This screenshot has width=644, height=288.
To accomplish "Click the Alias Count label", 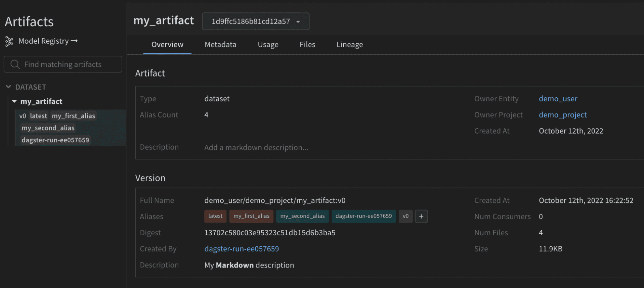I will tap(159, 115).
